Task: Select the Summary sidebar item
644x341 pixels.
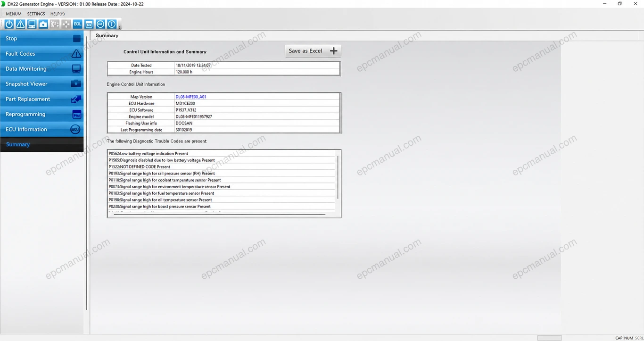Action: [x=42, y=144]
